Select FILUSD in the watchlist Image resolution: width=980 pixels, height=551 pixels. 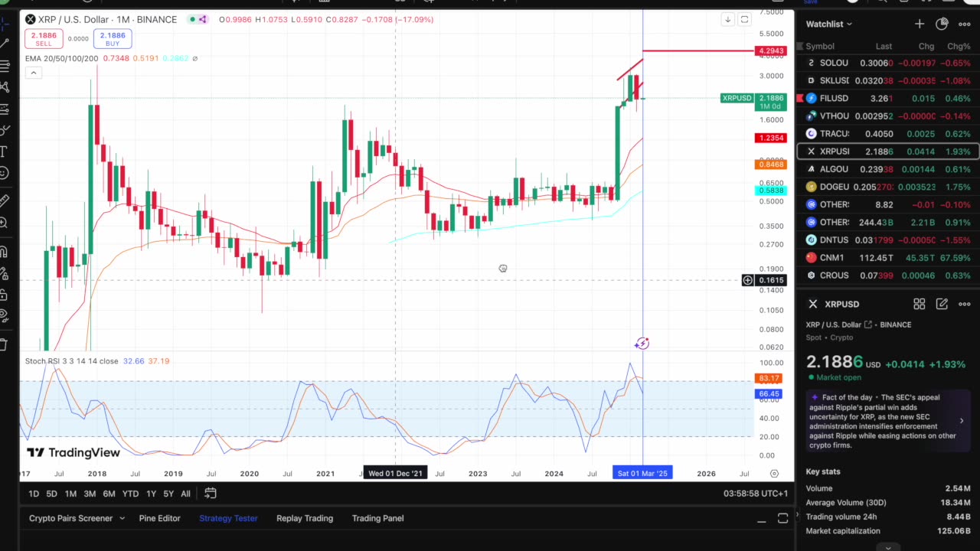coord(888,98)
